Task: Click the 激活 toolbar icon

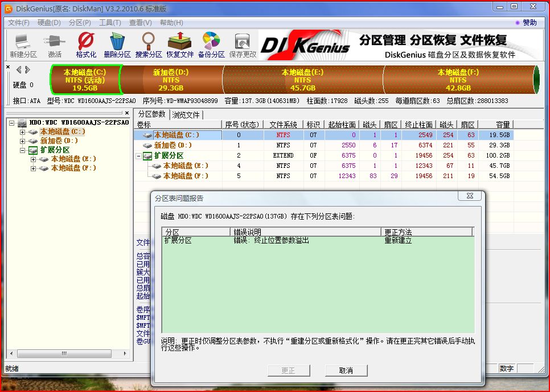Action: pos(54,46)
